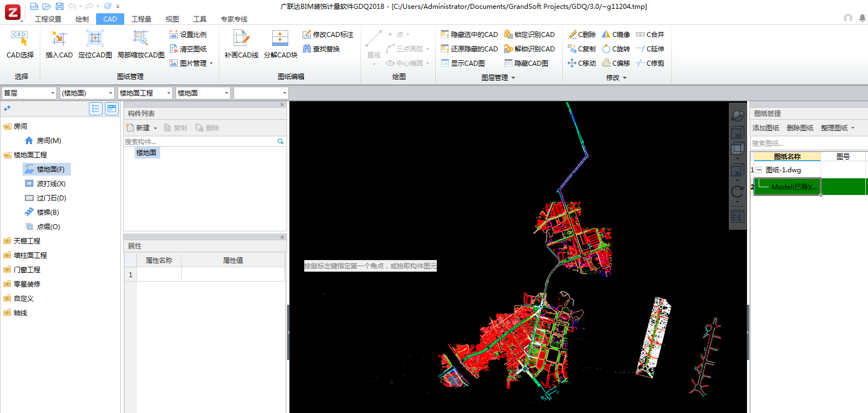Click 清空图纸 in ribbon
The height and width of the screenshot is (413, 868).
point(188,49)
